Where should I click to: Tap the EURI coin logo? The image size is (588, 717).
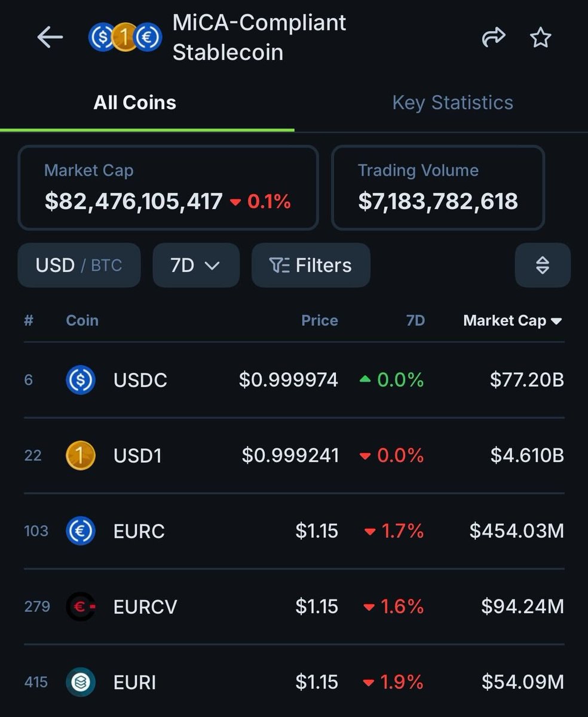pyautogui.click(x=81, y=682)
